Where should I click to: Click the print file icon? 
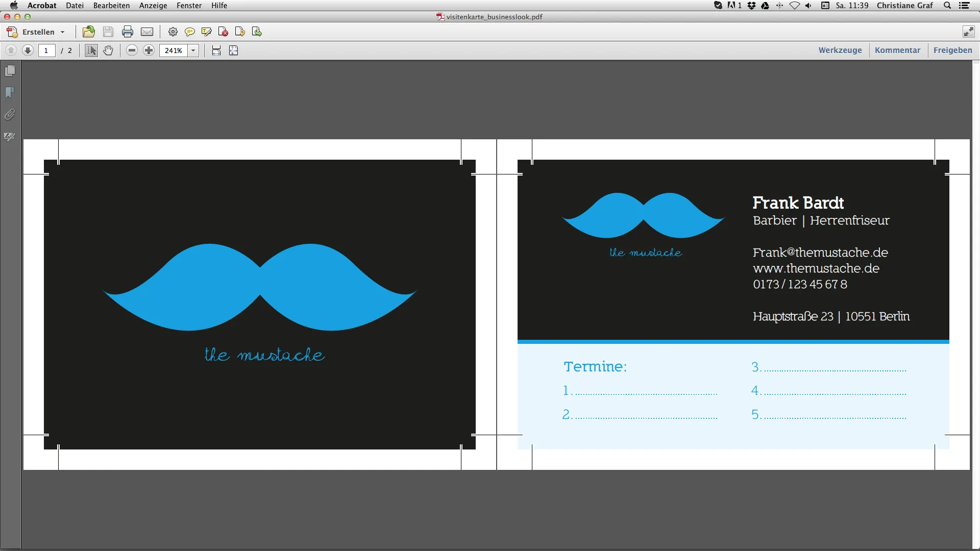[128, 32]
